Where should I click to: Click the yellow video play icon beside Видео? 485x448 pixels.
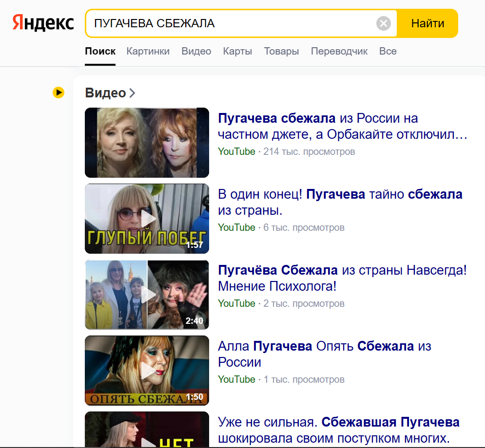click(x=58, y=93)
